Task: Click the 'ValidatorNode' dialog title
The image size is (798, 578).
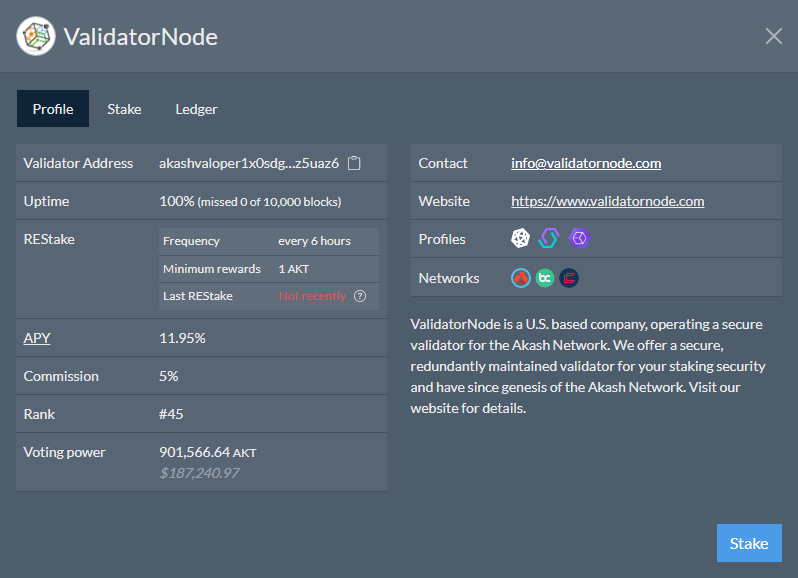Action: pos(140,37)
